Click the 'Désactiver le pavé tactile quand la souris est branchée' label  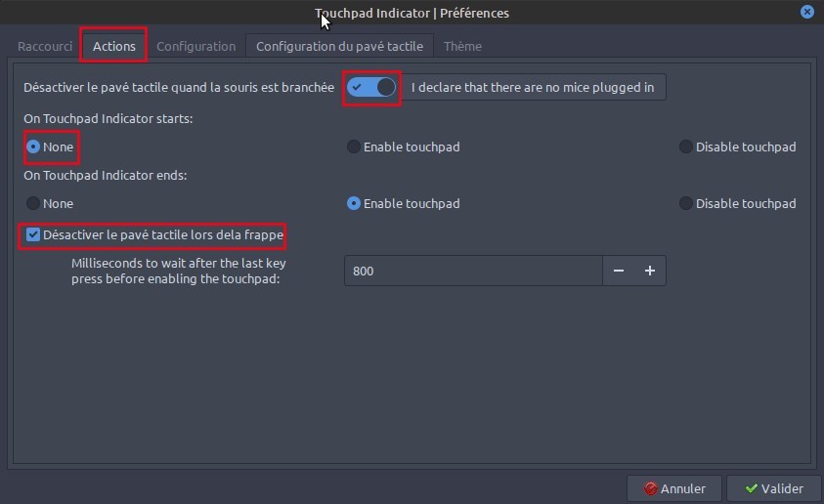coord(179,87)
